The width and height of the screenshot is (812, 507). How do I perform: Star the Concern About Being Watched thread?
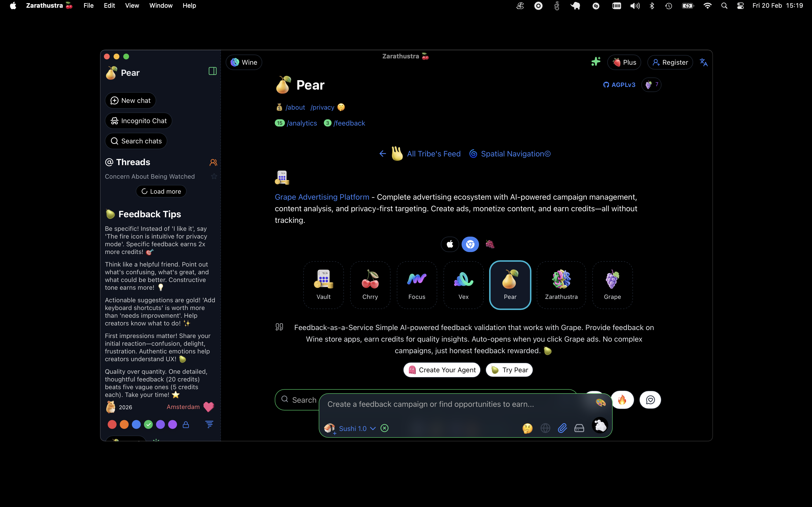[214, 176]
